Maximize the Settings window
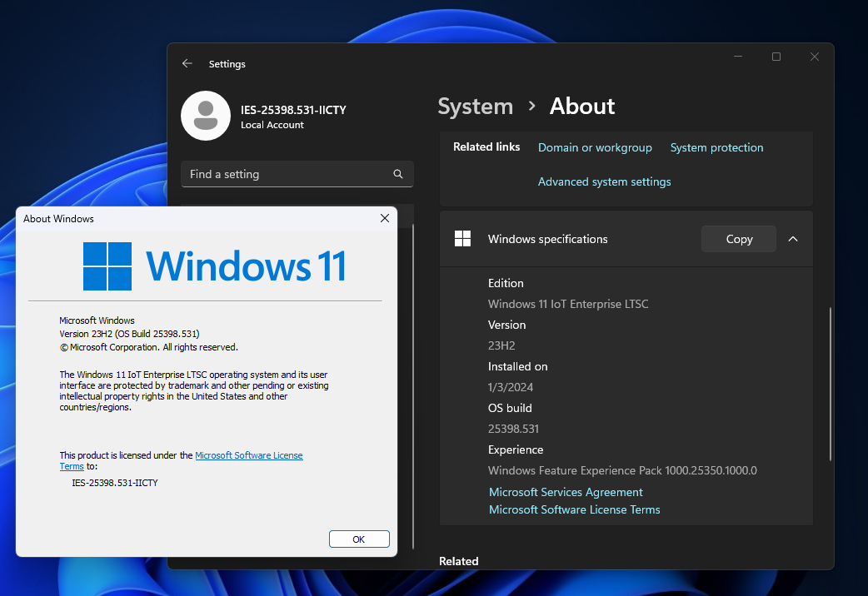Image resolution: width=868 pixels, height=596 pixels. pos(776,57)
